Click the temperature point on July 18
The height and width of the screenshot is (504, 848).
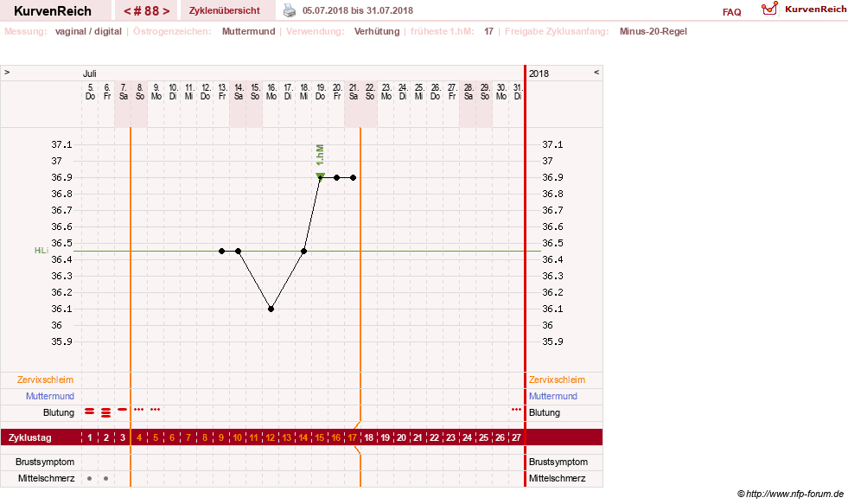coord(304,251)
